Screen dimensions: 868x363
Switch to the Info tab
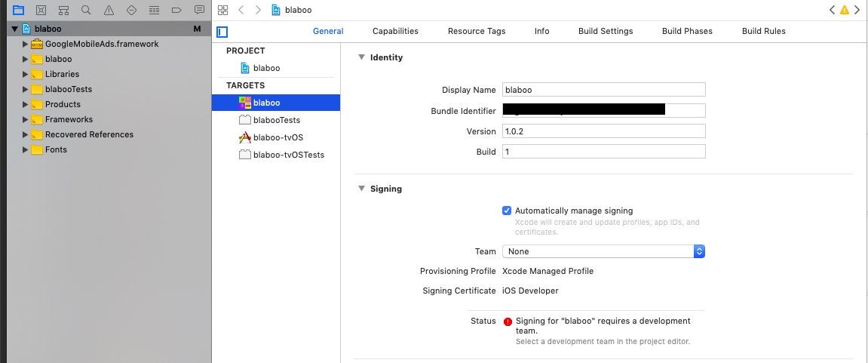(x=542, y=31)
